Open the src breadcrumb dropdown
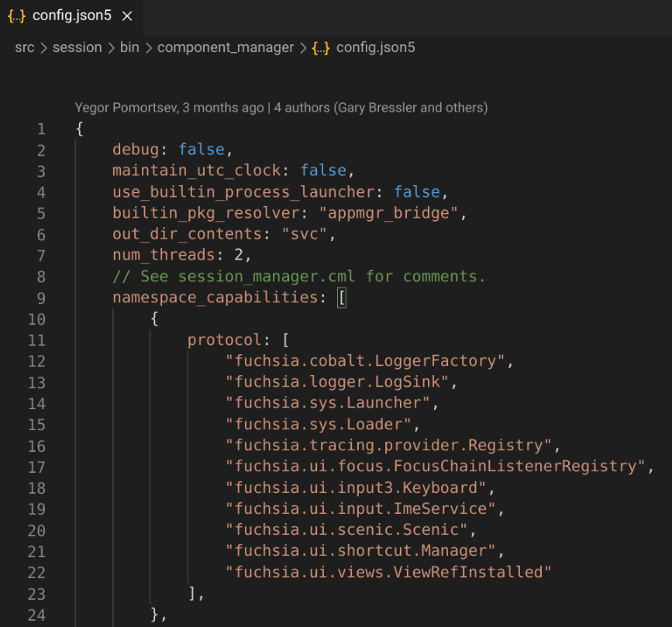This screenshot has width=672, height=627. pyautogui.click(x=24, y=47)
